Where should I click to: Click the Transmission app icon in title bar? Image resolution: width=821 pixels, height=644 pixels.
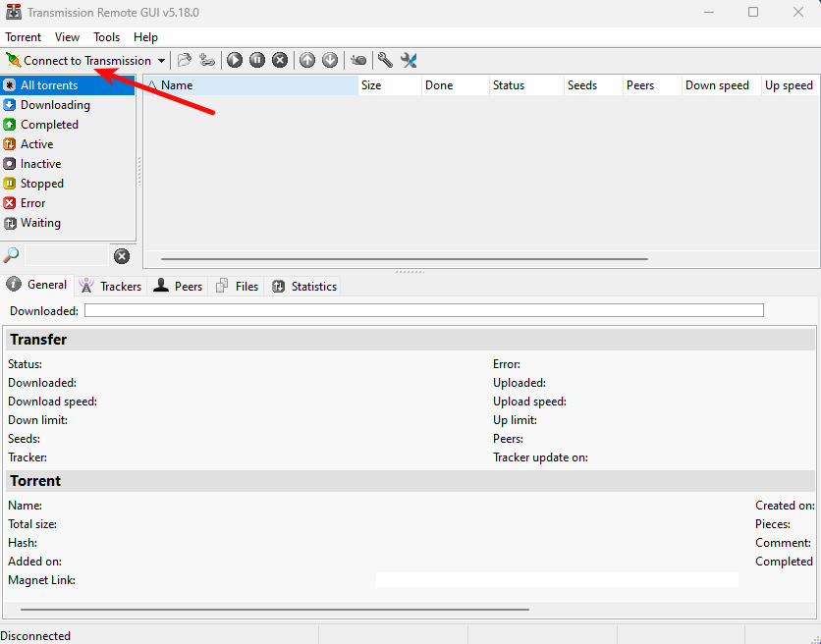[14, 12]
